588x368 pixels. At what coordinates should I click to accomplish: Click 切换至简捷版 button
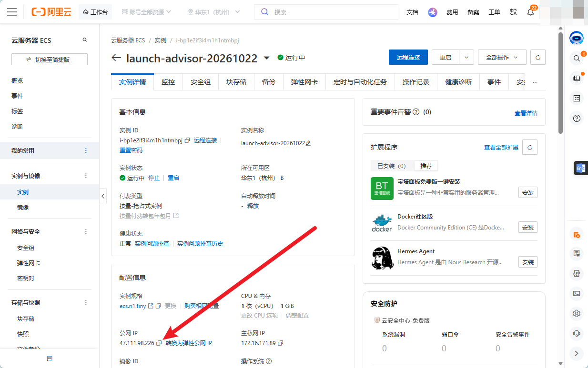[x=50, y=60]
